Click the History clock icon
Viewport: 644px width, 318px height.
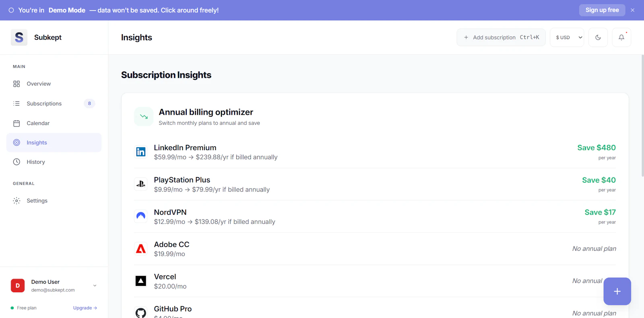pyautogui.click(x=17, y=162)
